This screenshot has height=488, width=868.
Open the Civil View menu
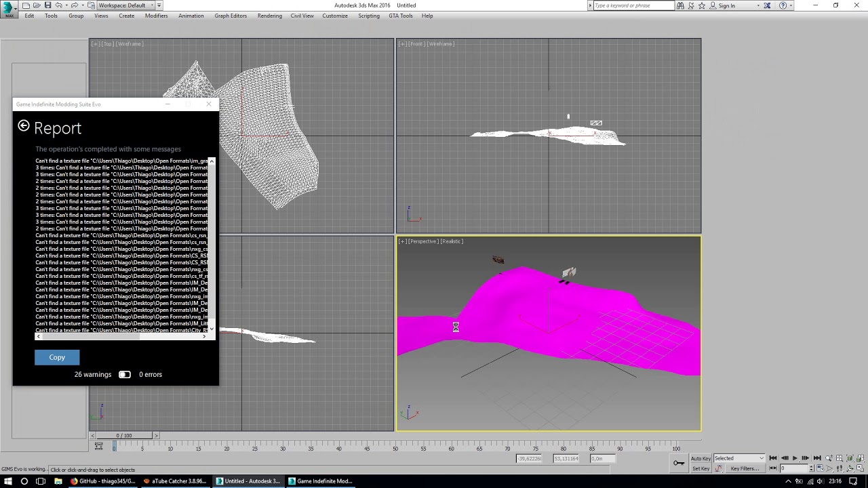coord(302,16)
